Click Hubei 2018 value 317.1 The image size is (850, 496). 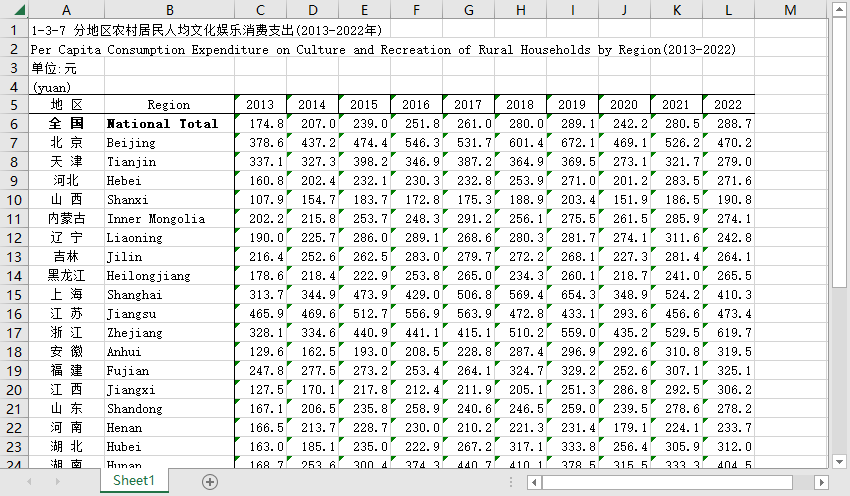pos(520,446)
